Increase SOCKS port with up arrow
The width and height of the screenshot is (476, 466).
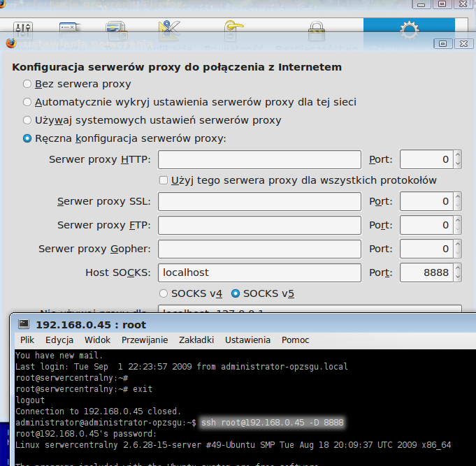point(458,268)
